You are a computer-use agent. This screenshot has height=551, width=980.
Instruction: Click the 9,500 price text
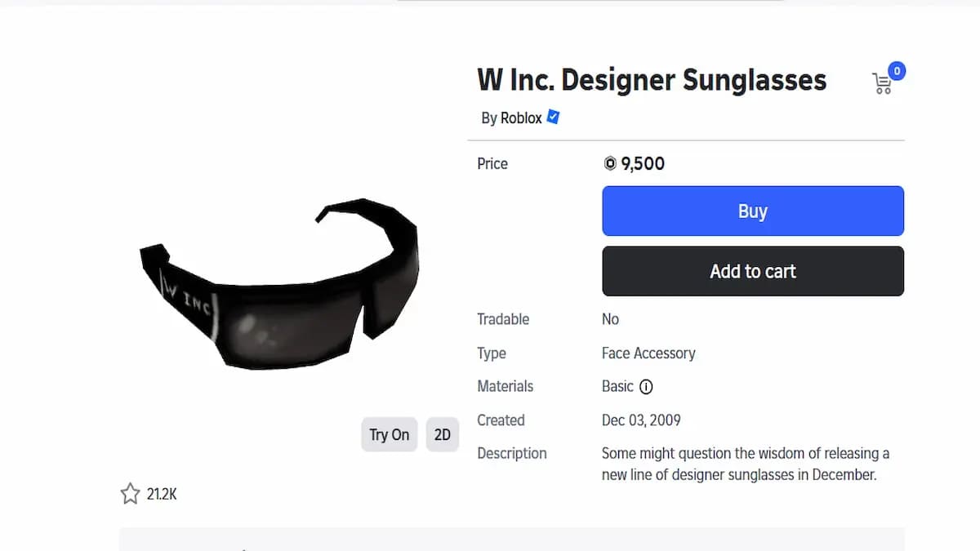point(643,163)
